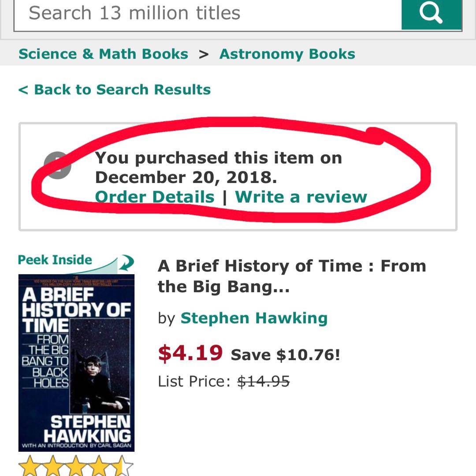
Task: Click the crossed-out $14.95 list price
Action: 263,381
